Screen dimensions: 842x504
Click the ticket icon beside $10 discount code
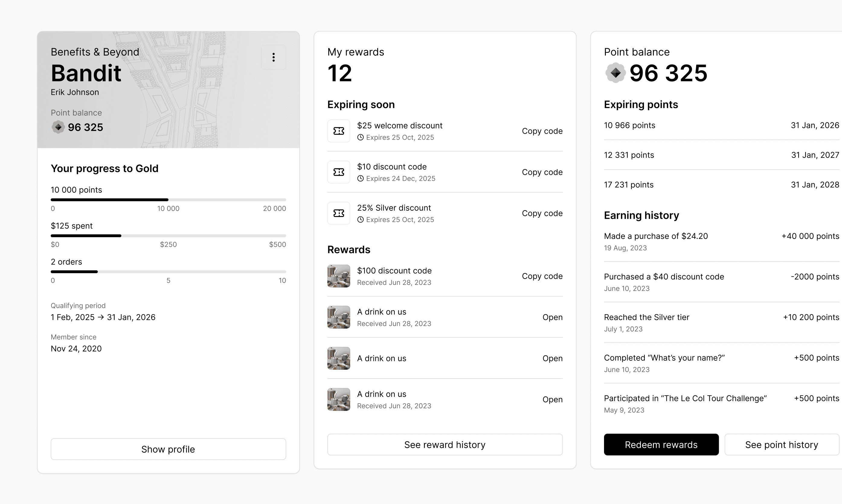click(x=339, y=172)
